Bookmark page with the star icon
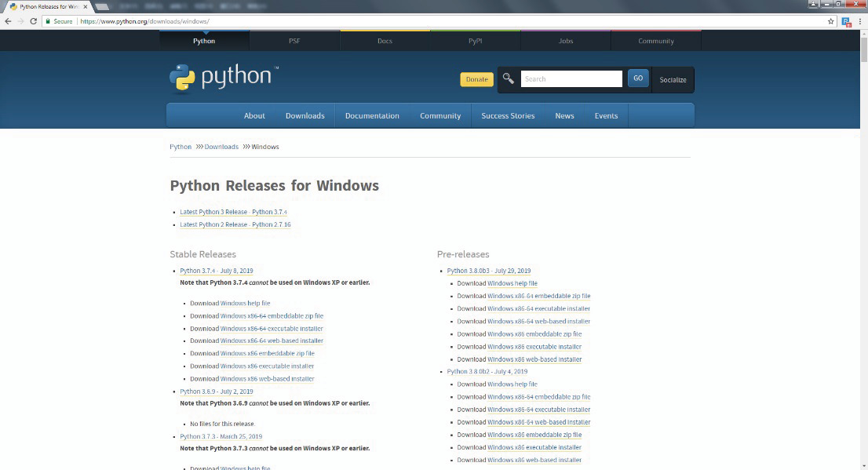This screenshot has height=470, width=868. 830,22
